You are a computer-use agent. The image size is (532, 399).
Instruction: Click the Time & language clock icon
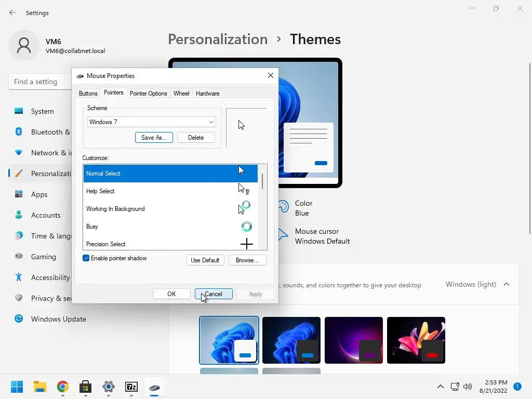[19, 235]
